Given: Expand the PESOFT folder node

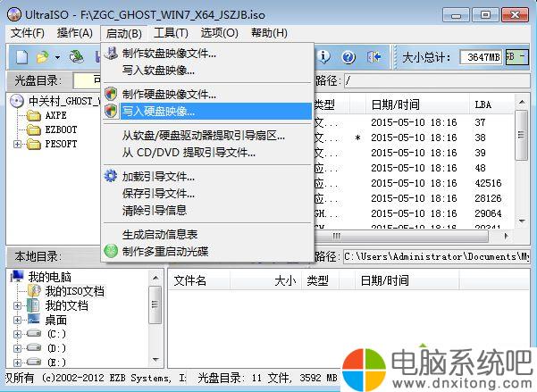Looking at the screenshot, I should click(17, 144).
